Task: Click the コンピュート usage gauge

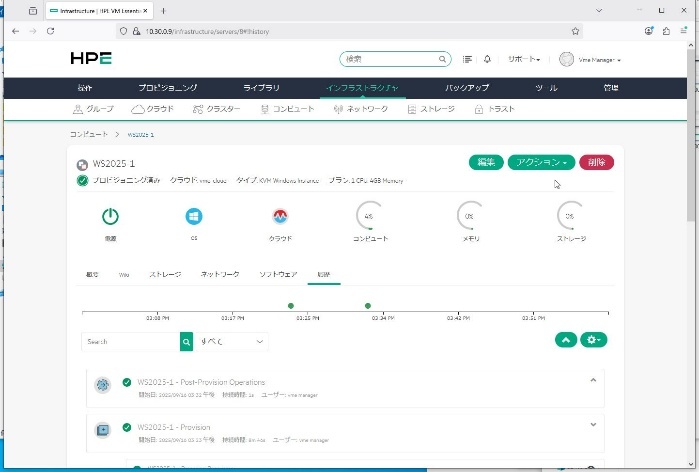Action: (369, 216)
